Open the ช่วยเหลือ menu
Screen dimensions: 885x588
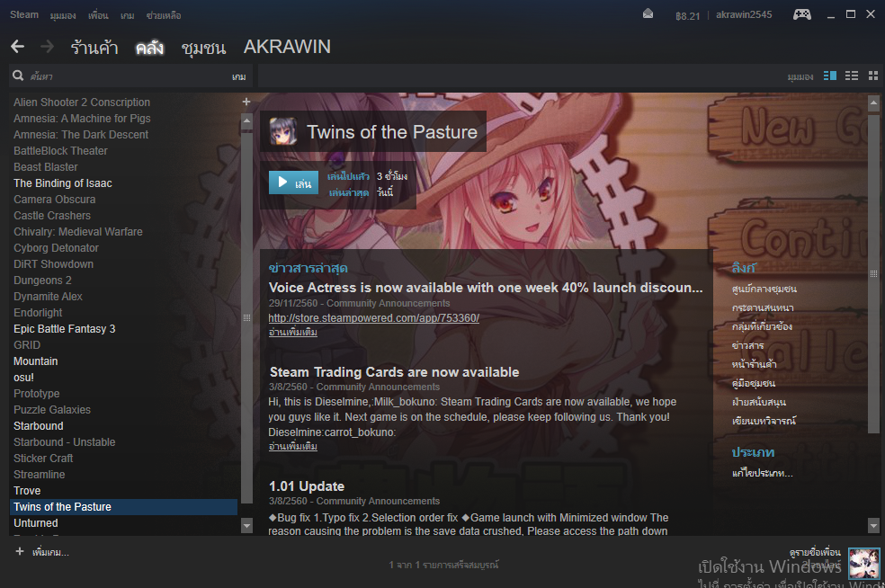tap(164, 15)
